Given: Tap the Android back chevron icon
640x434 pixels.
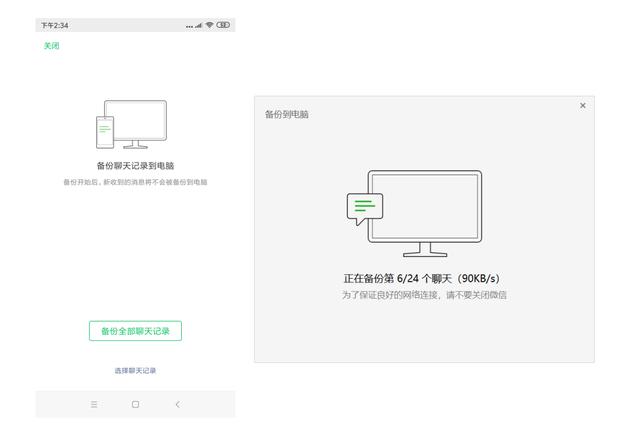Looking at the screenshot, I should (177, 404).
